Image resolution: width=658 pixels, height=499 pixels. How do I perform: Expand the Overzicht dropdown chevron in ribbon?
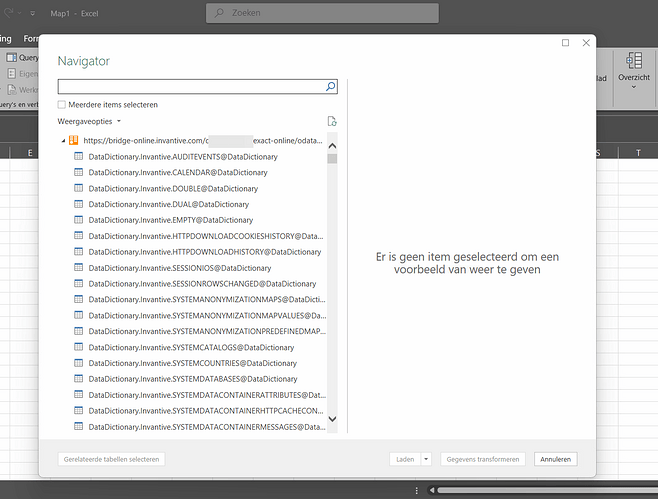634,87
